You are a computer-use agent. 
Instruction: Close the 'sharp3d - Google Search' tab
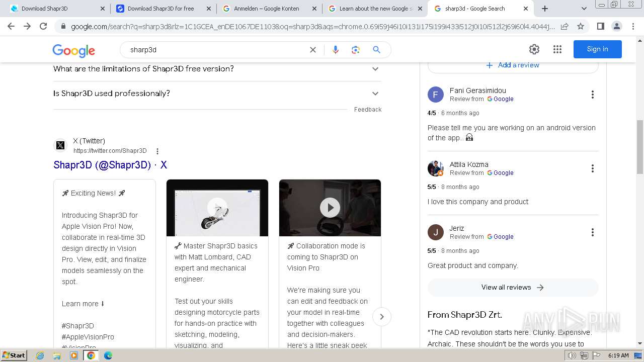(x=526, y=9)
